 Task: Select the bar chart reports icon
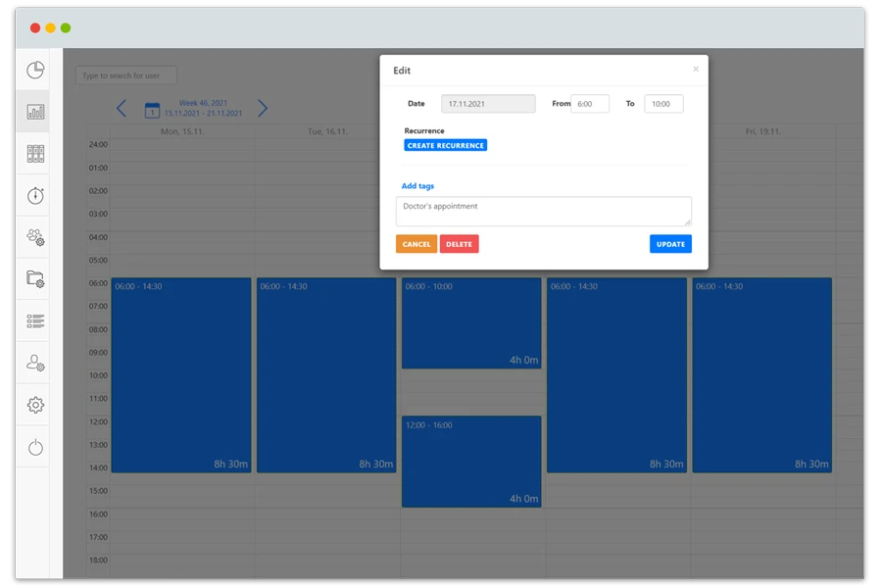click(35, 112)
